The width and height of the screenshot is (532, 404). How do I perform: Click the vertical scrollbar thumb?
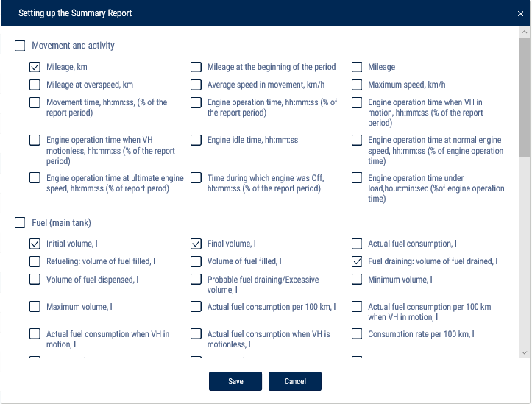524,97
